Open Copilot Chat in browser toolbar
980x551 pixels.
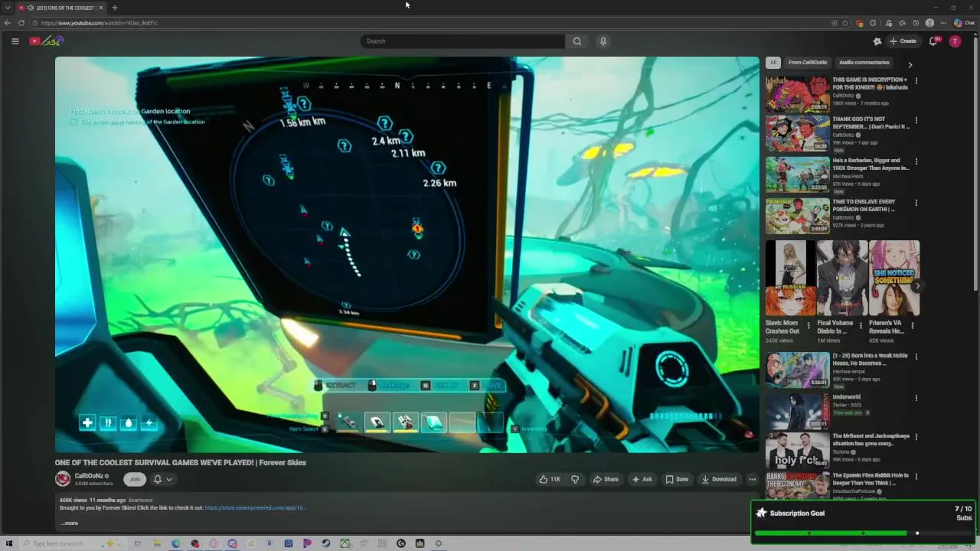click(964, 23)
